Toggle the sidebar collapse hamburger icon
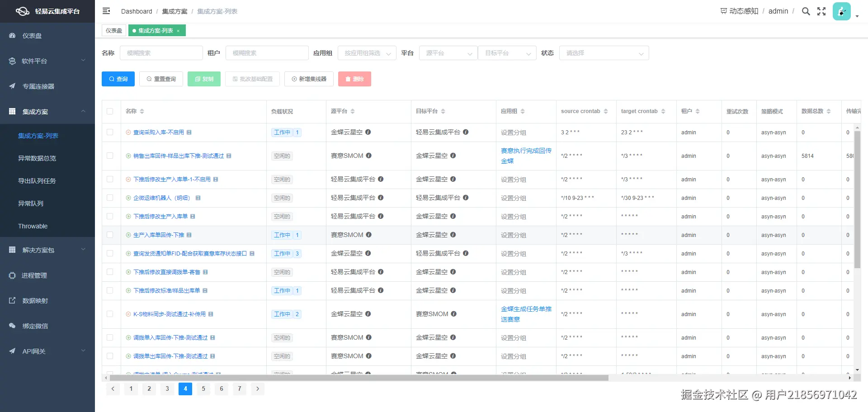868x412 pixels. click(x=106, y=11)
